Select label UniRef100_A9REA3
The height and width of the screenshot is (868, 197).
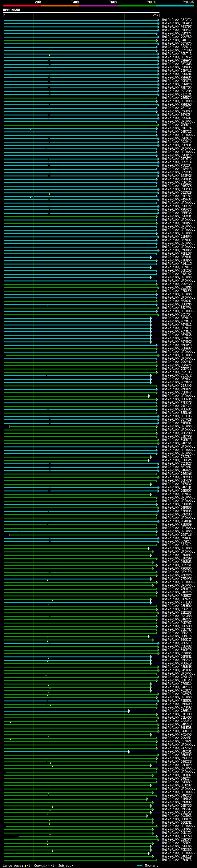(177, 104)
